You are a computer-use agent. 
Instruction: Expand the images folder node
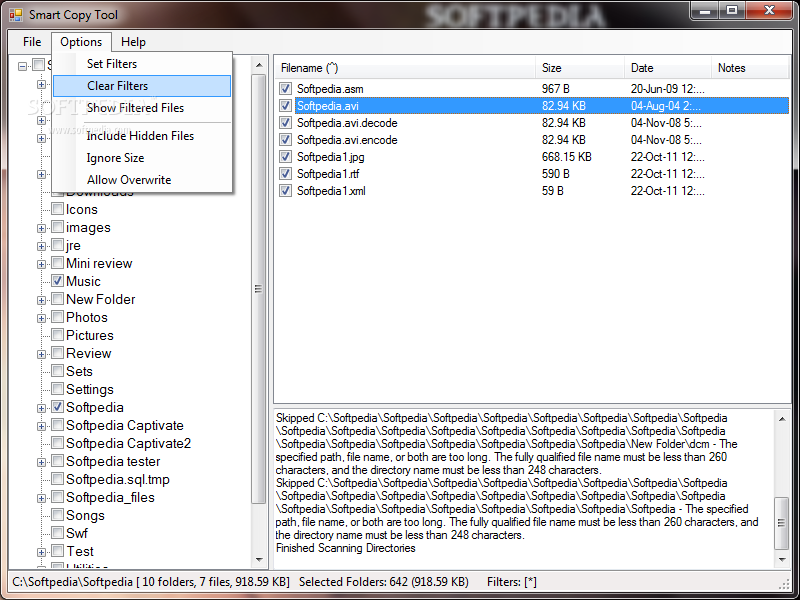41,228
